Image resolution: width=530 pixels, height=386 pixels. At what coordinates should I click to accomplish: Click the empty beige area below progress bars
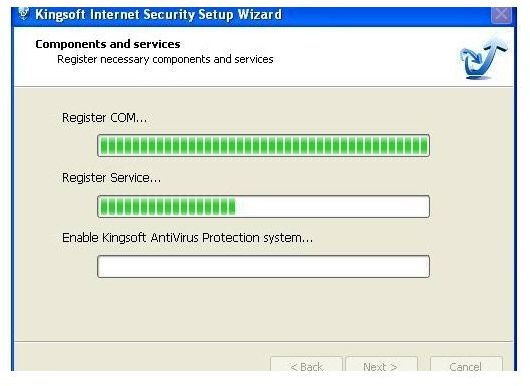pos(264,309)
